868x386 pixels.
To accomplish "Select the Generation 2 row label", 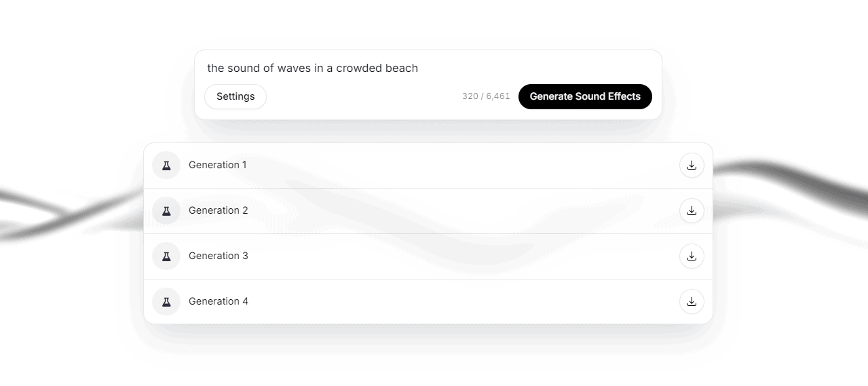I will click(219, 210).
